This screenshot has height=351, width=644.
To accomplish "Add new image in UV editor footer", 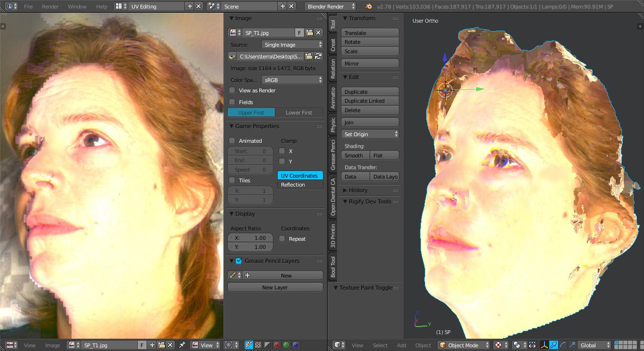I will 152,345.
